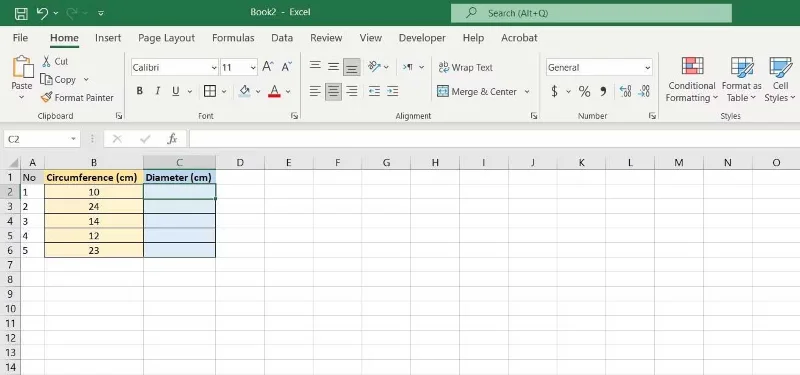The width and height of the screenshot is (800, 375).
Task: Open Customize Quick Access Toolbar arrow
Action: click(101, 14)
